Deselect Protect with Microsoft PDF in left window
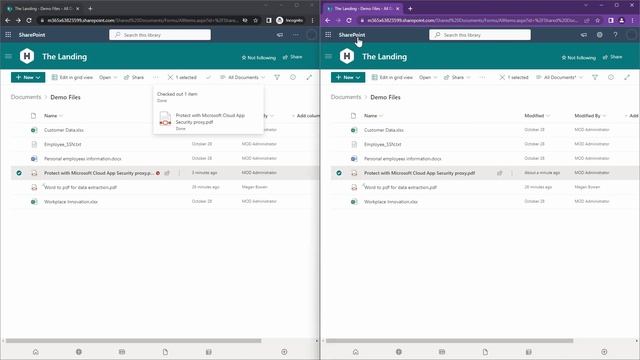 pos(19,173)
